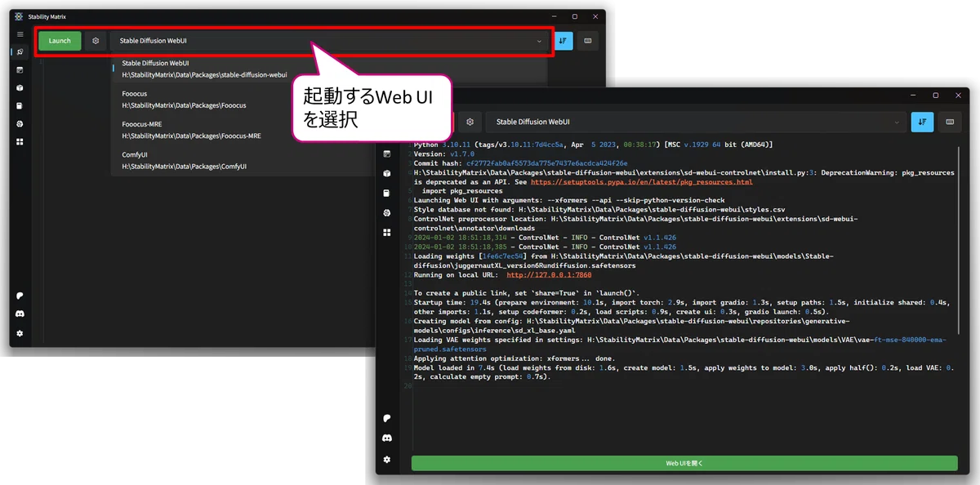Click the Discord icon in front window

coord(386,438)
